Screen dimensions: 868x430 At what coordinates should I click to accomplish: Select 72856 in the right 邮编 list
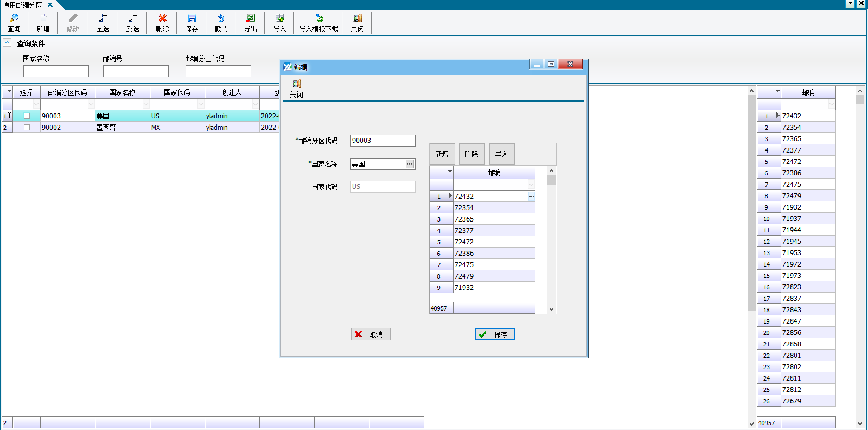click(x=808, y=333)
